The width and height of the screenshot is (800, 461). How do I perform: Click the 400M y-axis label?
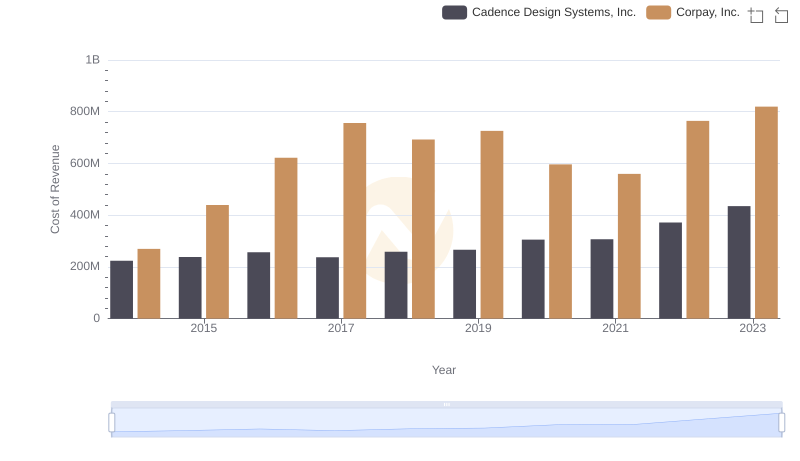pos(85,215)
